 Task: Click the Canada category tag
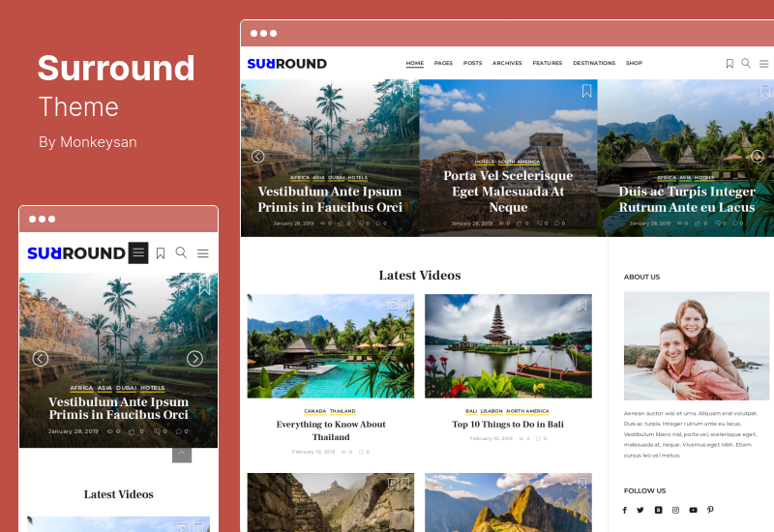(315, 411)
